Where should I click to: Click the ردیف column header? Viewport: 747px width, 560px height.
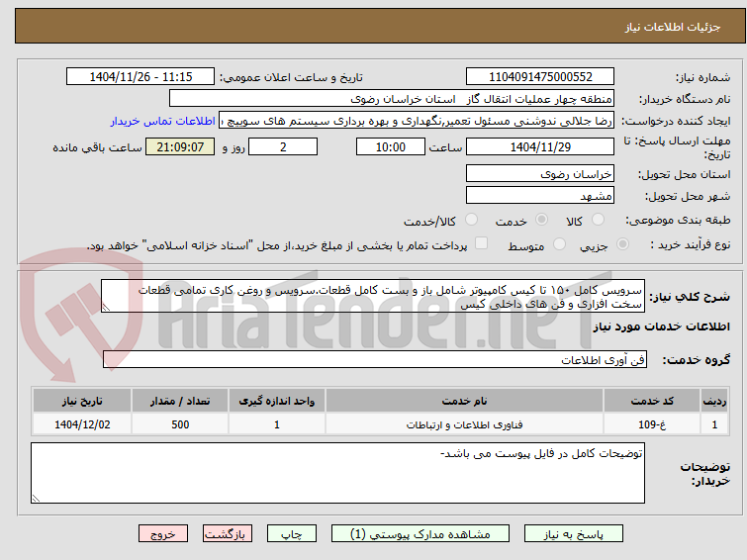[x=714, y=401]
